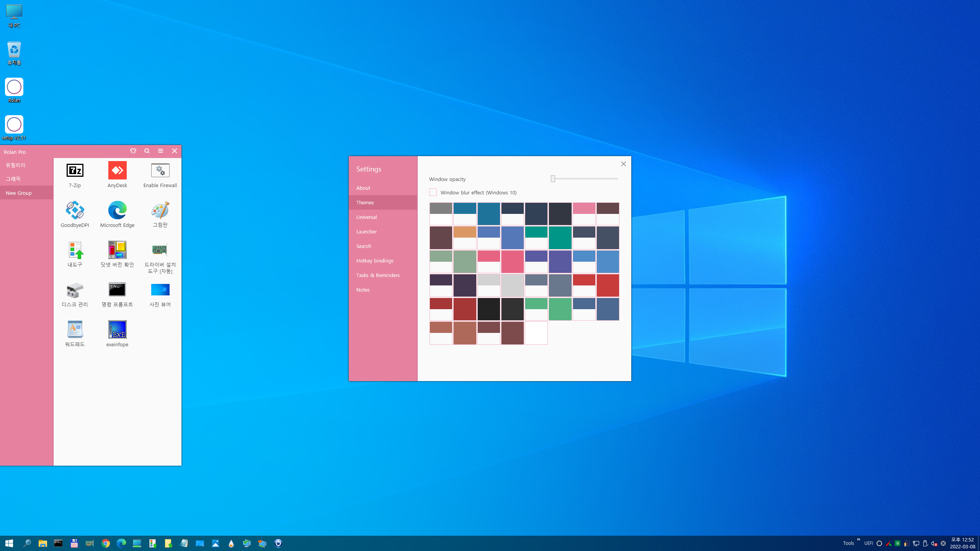Screen dimensions: 980x551
Task: Click the taskbar search magnifier
Action: [x=27, y=543]
